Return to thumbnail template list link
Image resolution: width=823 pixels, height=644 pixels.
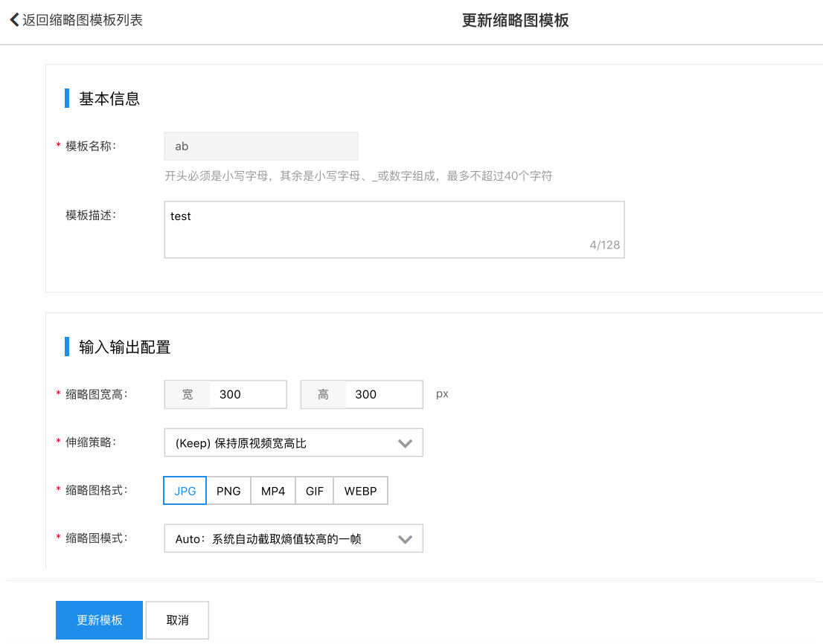(x=82, y=20)
